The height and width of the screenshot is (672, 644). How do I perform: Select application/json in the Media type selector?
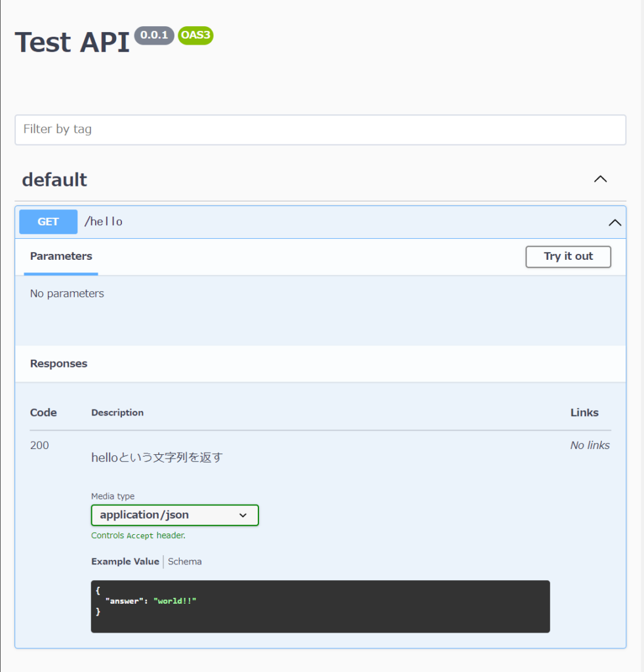coord(174,515)
